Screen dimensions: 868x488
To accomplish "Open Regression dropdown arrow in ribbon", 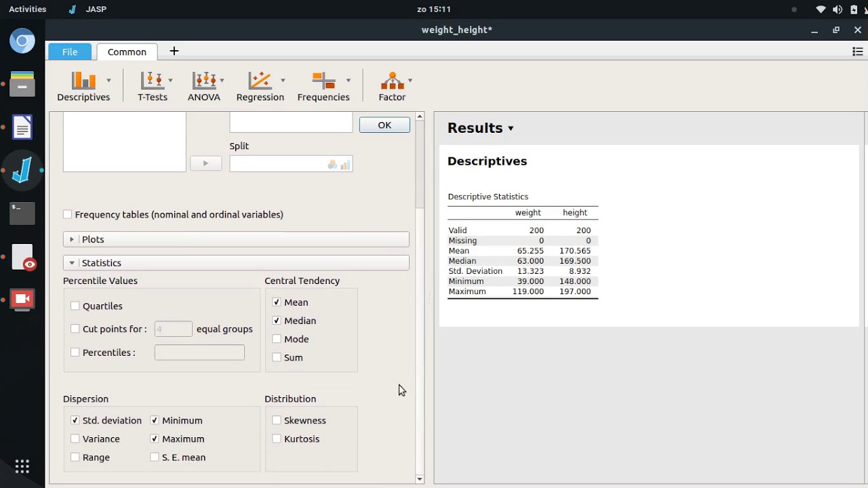I will pyautogui.click(x=283, y=80).
